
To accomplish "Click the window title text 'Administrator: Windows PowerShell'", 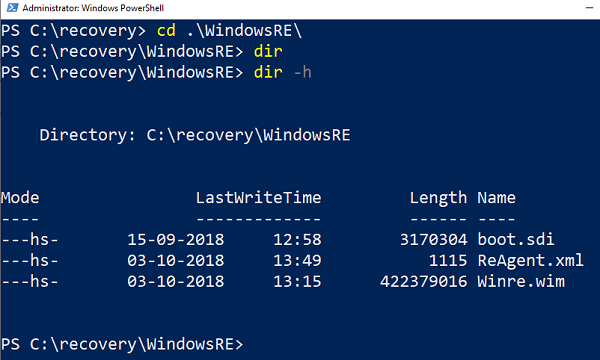I will click(x=93, y=8).
